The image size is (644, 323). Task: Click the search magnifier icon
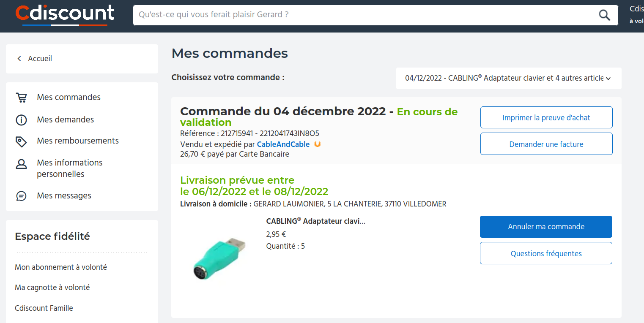pyautogui.click(x=605, y=15)
